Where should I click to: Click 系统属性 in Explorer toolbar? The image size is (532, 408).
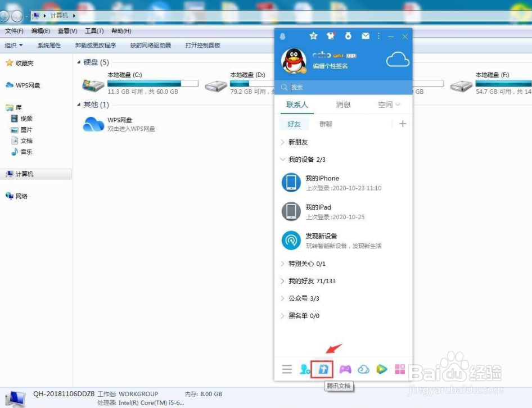pos(49,45)
